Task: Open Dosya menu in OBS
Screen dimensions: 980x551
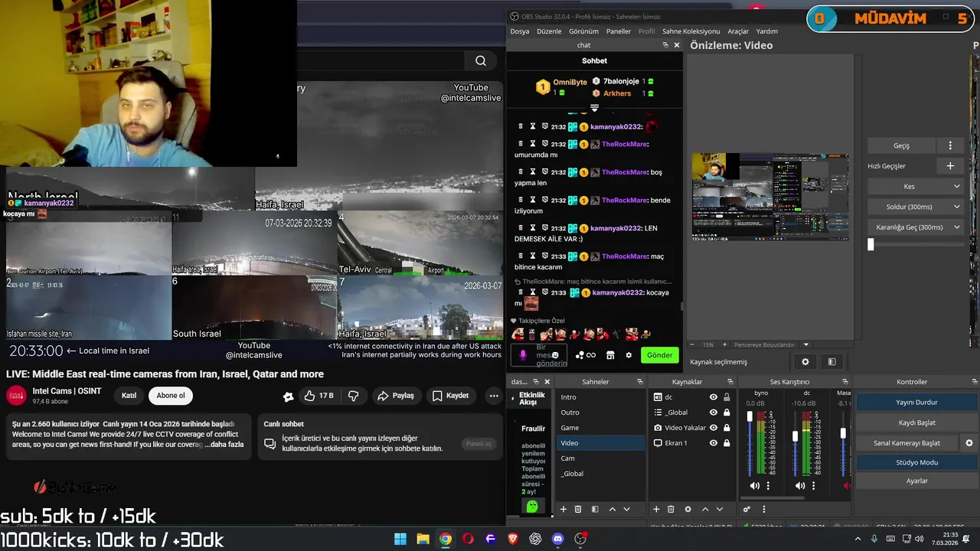Action: point(520,31)
